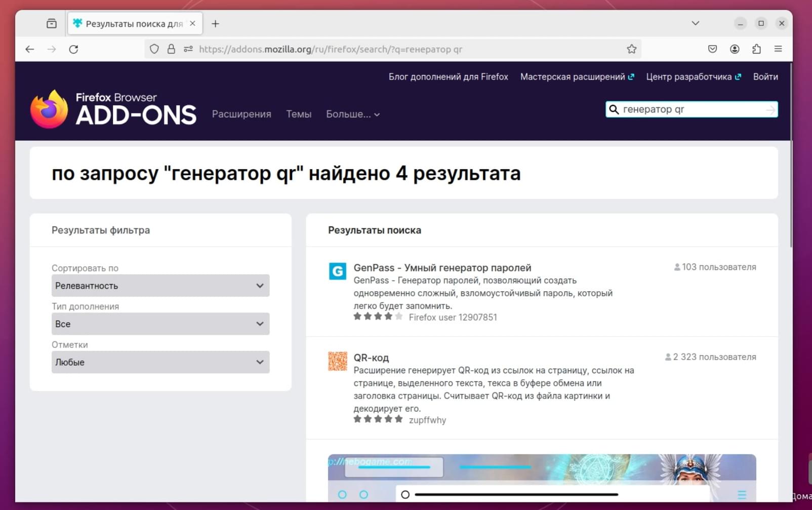This screenshot has height=510, width=812.
Task: Open the theme preview thumbnail
Action: (x=542, y=478)
